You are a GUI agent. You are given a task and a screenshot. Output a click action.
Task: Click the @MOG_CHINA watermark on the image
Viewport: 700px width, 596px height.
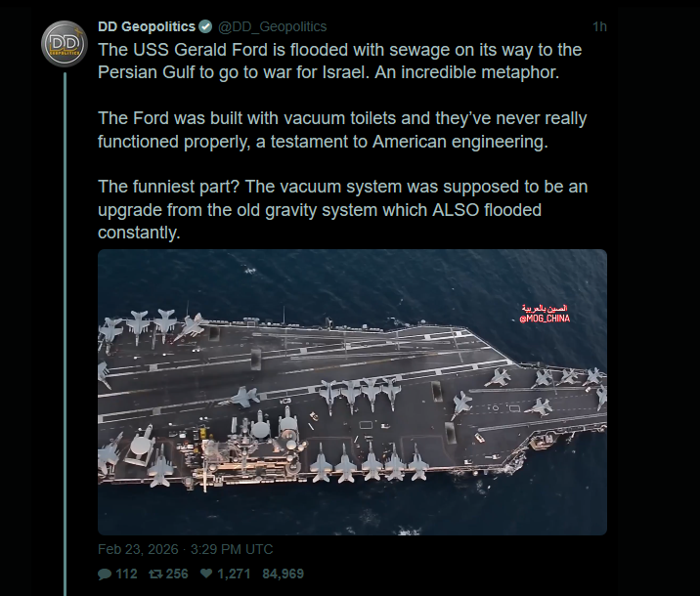point(545,319)
